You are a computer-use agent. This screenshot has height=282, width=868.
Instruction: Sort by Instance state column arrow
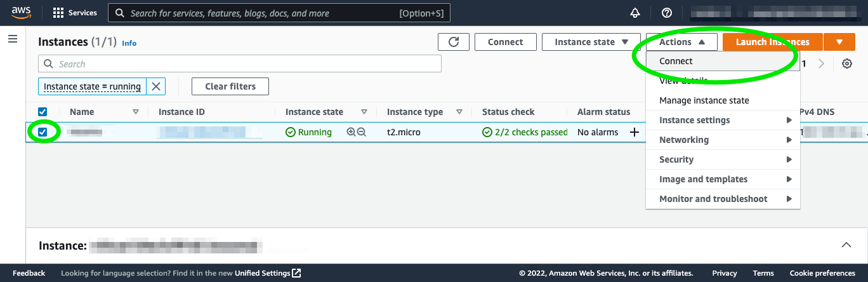pyautogui.click(x=364, y=112)
